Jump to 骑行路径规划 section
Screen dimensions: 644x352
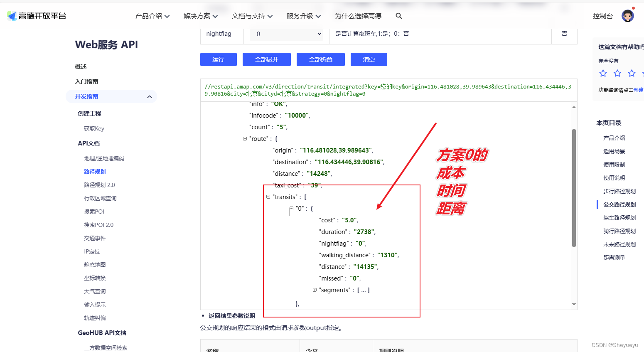coord(619,231)
